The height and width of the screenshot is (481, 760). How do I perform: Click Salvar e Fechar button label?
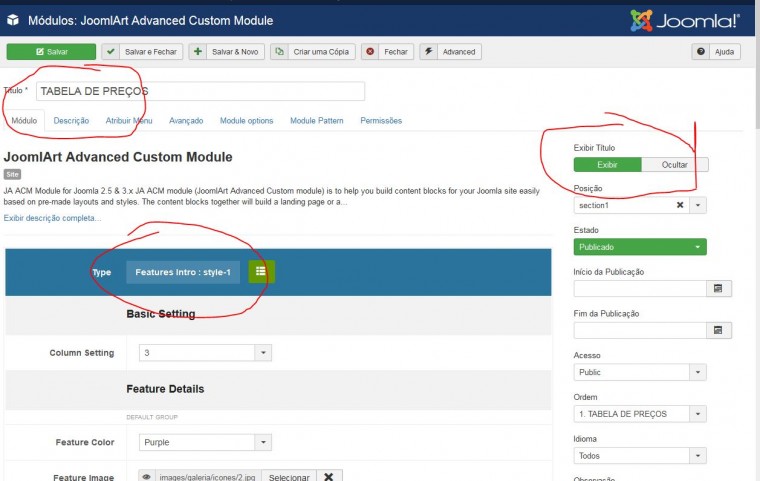(x=151, y=52)
